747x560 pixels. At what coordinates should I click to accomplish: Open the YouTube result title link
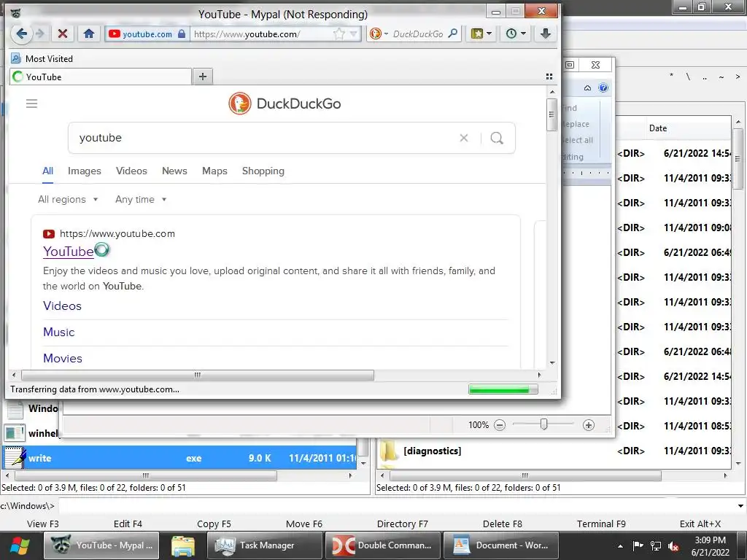pos(68,252)
